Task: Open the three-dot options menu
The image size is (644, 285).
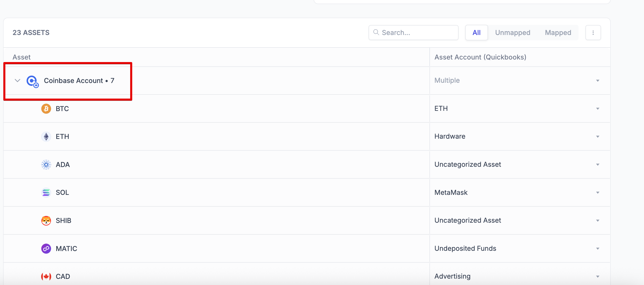Action: 593,33
